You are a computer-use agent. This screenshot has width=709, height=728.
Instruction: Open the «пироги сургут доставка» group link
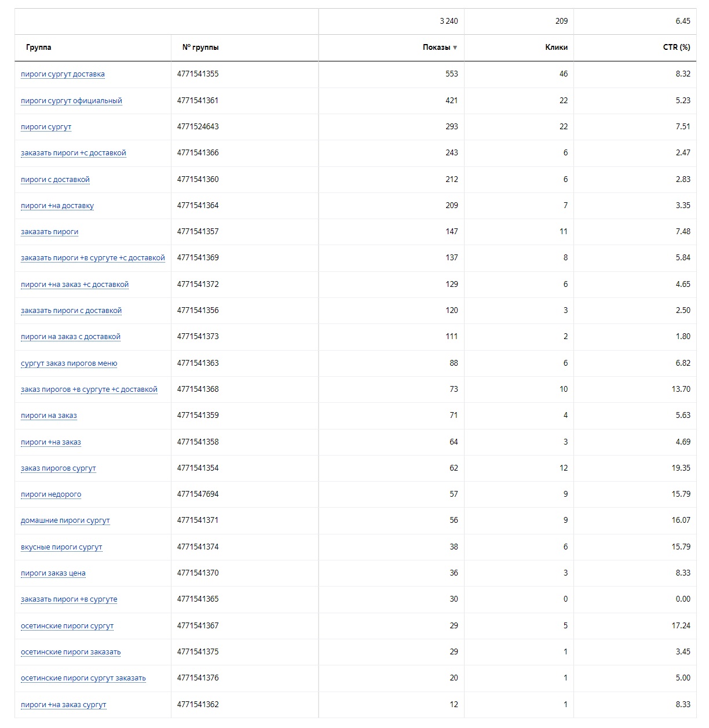tap(63, 74)
